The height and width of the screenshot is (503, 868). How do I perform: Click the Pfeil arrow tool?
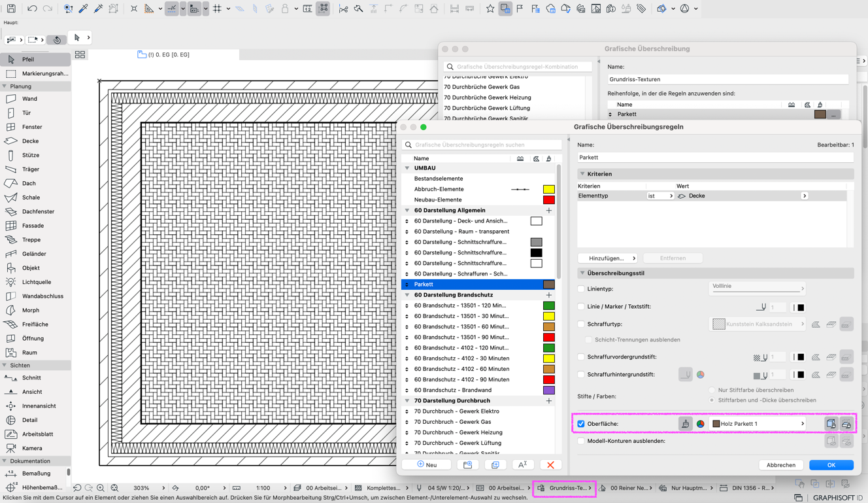35,60
